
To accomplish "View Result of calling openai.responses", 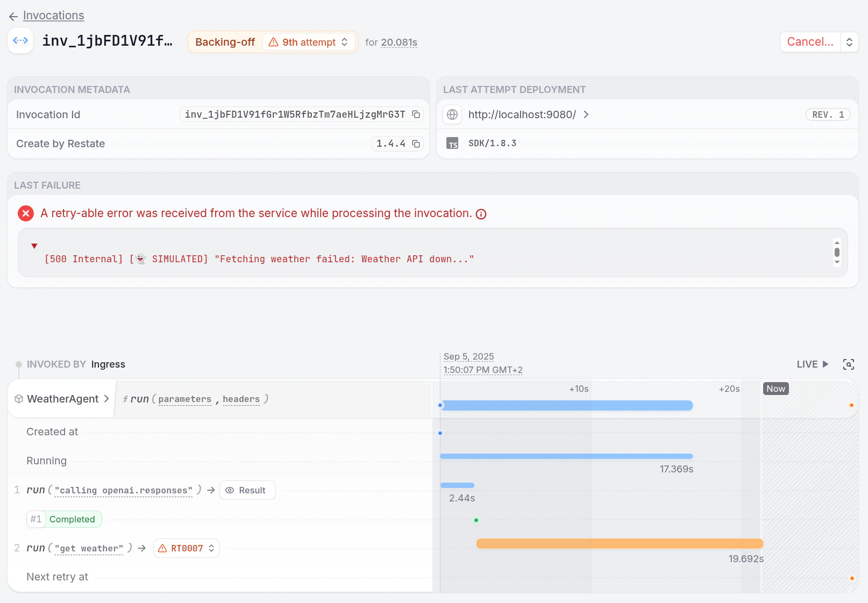I will tap(247, 490).
